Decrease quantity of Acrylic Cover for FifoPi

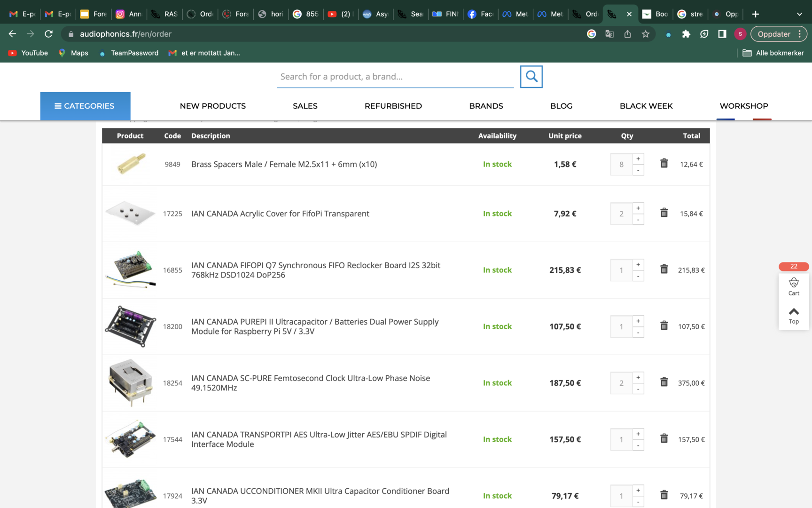point(638,220)
